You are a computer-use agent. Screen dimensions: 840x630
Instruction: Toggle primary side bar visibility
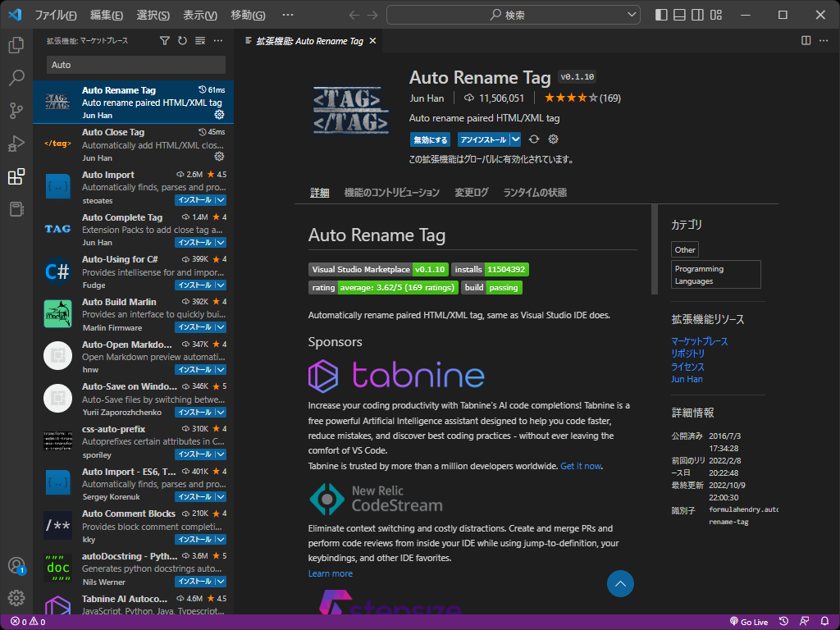(661, 15)
